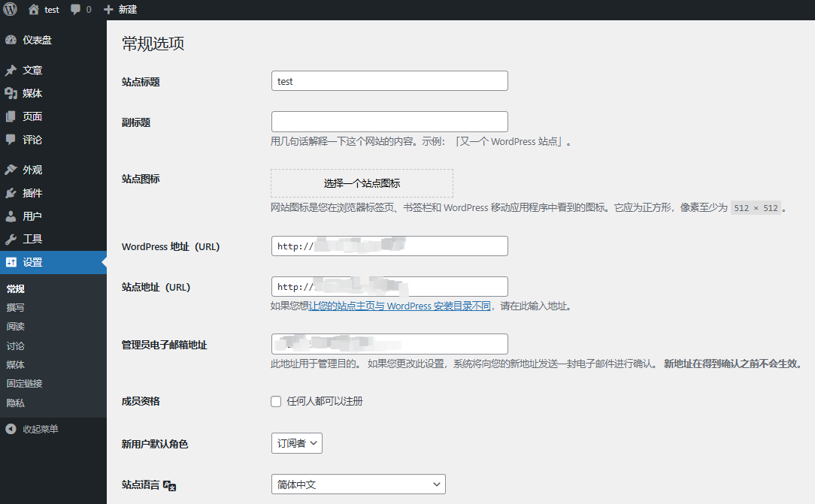Click the 成员资格 label
Image resolution: width=815 pixels, height=504 pixels.
(141, 401)
